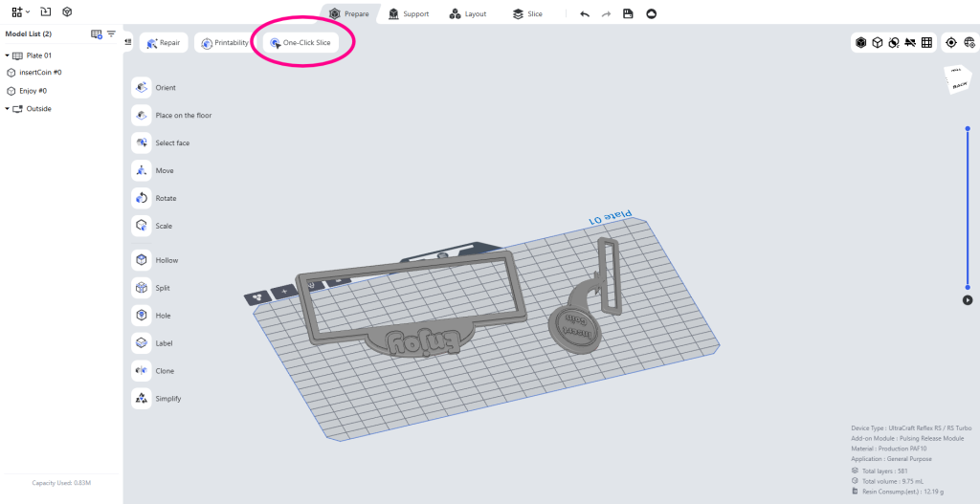Choose the Scale tool
The height and width of the screenshot is (504, 980).
point(142,226)
